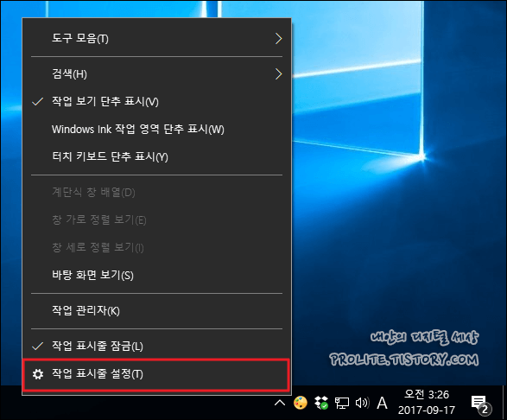507x420 pixels.
Task: Uncheck 작업 보기 단추 표시(V)
Action: click(157, 102)
